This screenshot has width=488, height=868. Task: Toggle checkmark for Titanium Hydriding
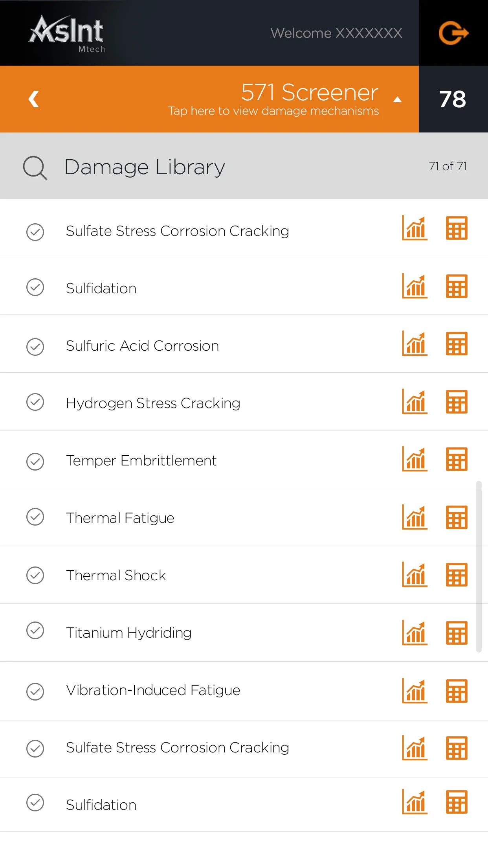click(35, 631)
